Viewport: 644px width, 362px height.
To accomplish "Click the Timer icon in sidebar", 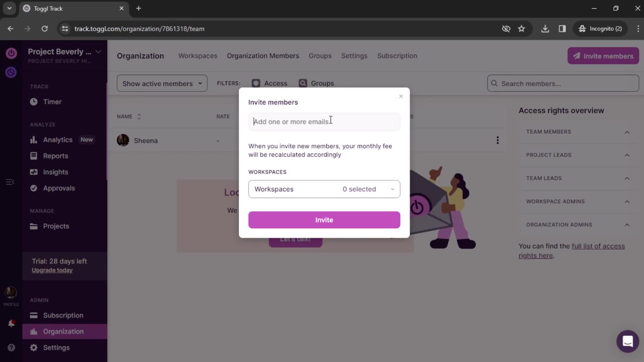I will point(34,102).
